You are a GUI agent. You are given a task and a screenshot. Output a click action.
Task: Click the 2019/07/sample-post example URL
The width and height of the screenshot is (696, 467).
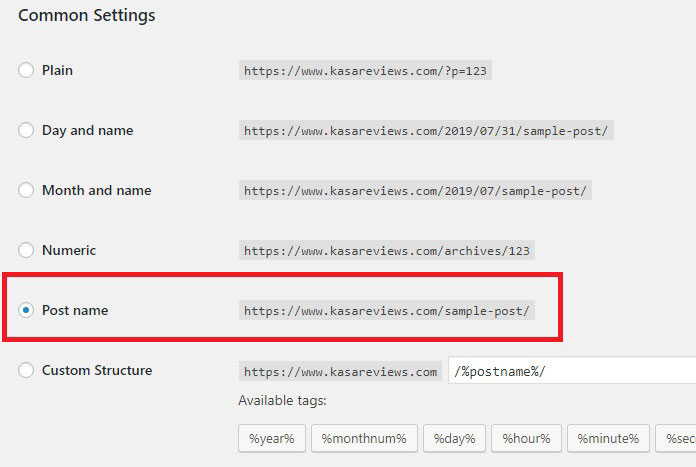coord(415,191)
